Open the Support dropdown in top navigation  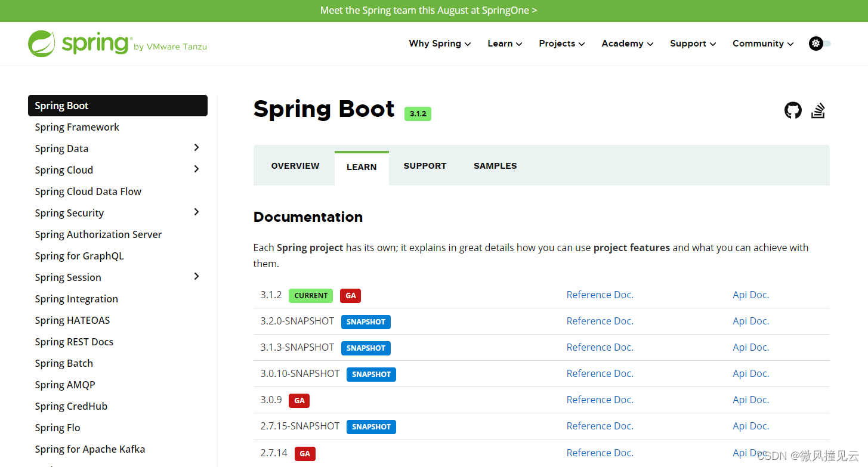coord(693,44)
